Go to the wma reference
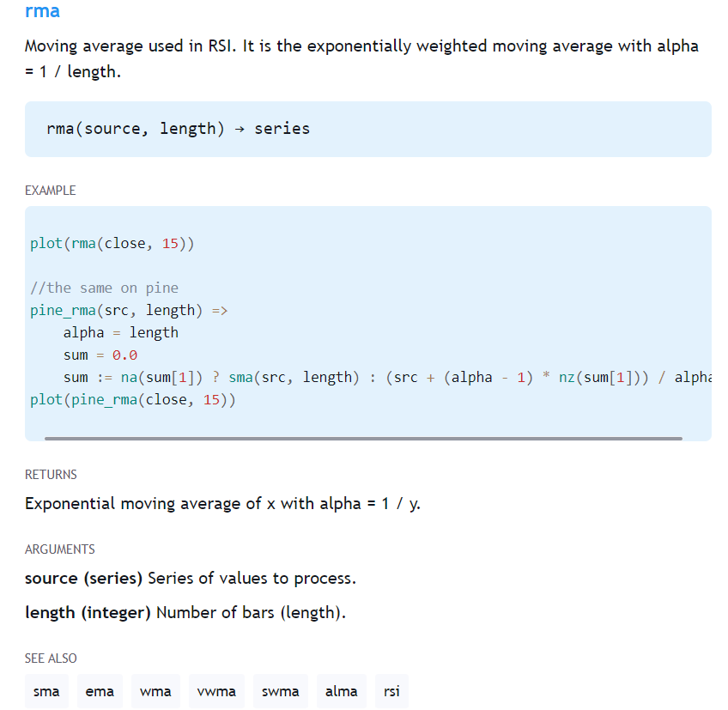The width and height of the screenshot is (728, 710). (155, 691)
